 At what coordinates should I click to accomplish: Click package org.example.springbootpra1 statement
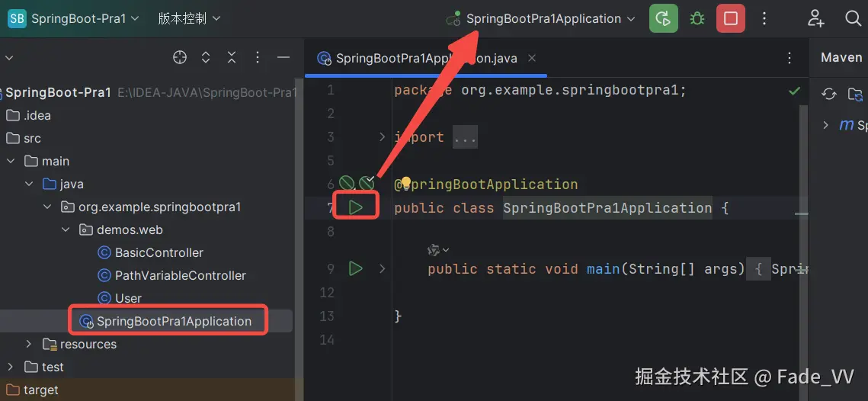point(540,90)
